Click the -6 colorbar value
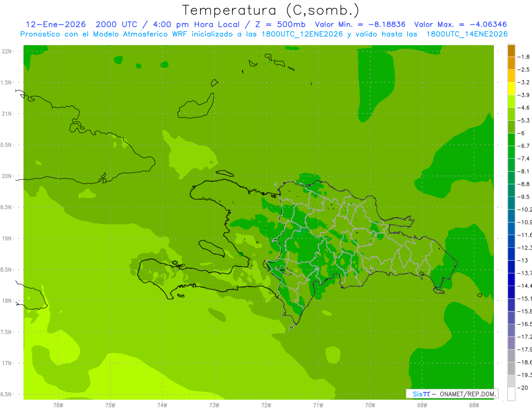The width and height of the screenshot is (532, 411). [x=521, y=133]
